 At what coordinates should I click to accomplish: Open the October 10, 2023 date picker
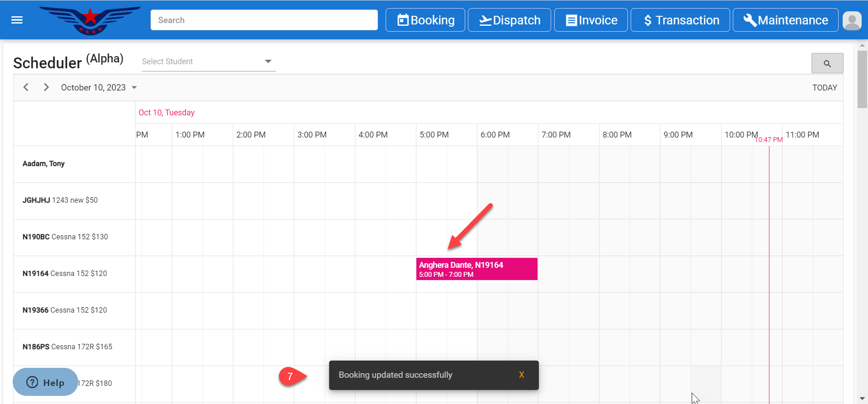tap(99, 88)
